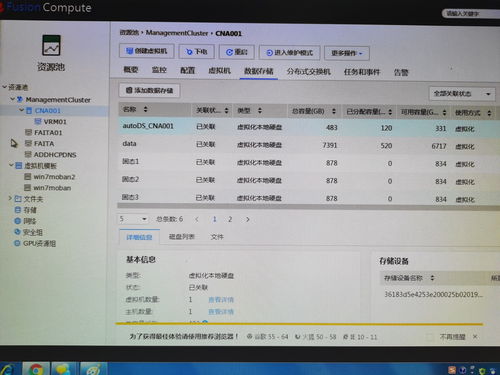Collapse the 资源池 root tree node
The height and width of the screenshot is (375, 500).
click(x=5, y=87)
